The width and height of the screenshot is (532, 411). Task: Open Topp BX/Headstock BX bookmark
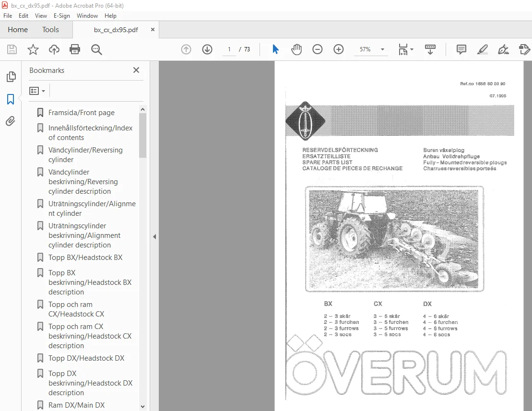85,258
